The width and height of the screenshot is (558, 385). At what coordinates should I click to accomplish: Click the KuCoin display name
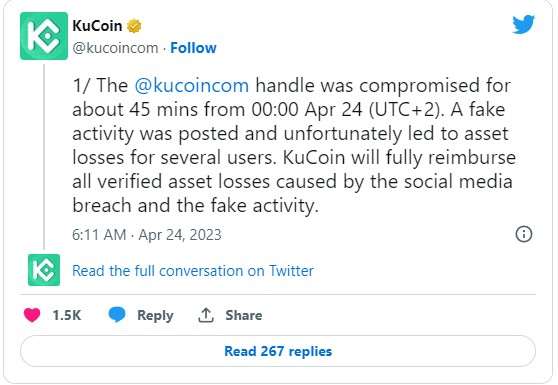[x=97, y=26]
